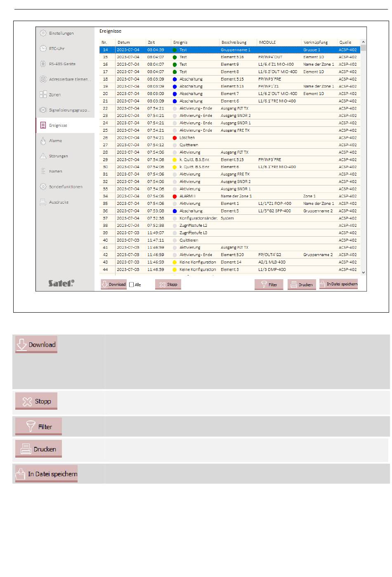
Task: Switch to the Ereignisse sidebar entry
Action: pyautogui.click(x=65, y=125)
